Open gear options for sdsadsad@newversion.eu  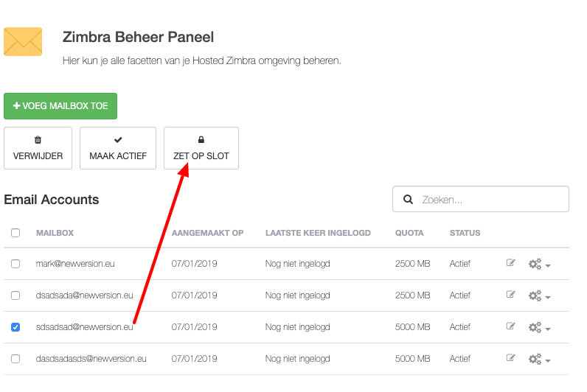[x=539, y=328]
